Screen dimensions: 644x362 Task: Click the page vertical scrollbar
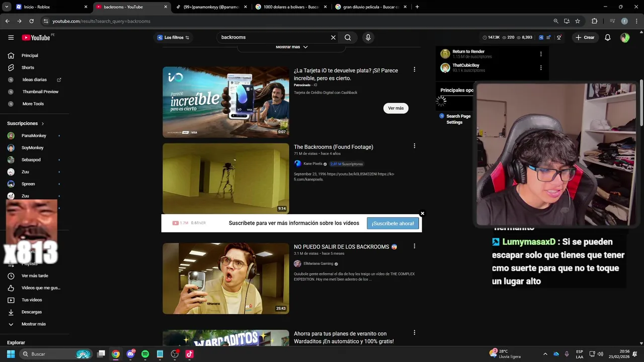click(641, 103)
